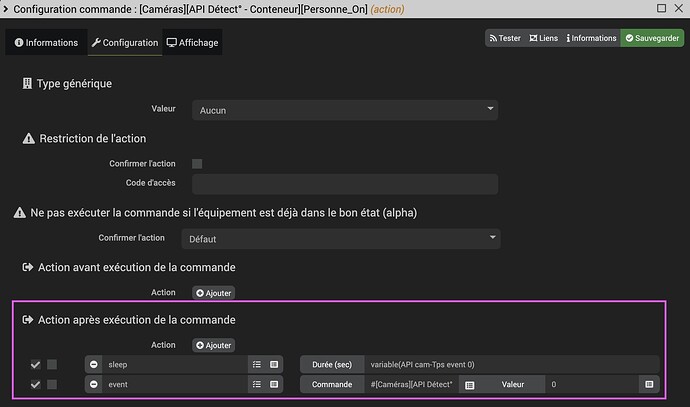Click selector icon beside Valeur field
Screen dimensions: 690x407
[x=649, y=384]
